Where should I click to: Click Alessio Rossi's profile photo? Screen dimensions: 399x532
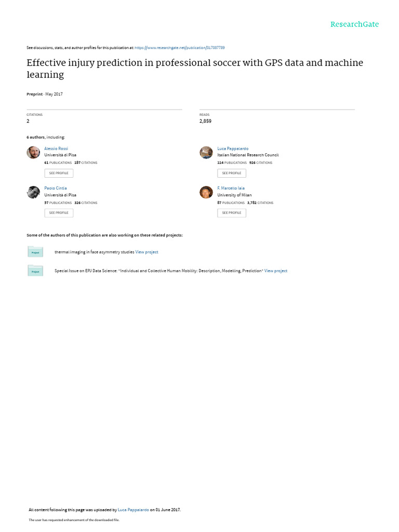point(33,152)
